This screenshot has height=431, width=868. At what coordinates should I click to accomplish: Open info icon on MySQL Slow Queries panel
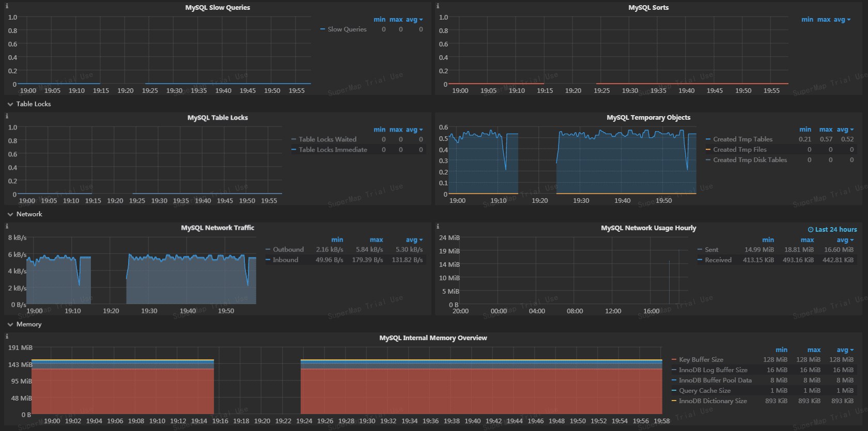(x=7, y=6)
